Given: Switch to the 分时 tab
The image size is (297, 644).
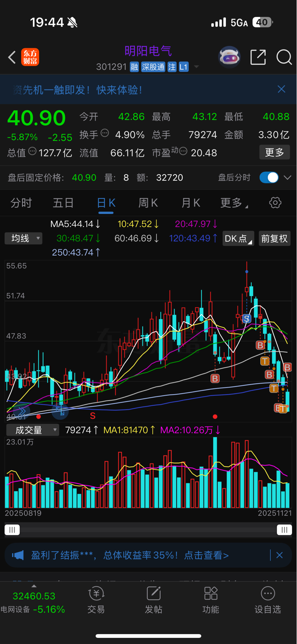Looking at the screenshot, I should coord(21,203).
